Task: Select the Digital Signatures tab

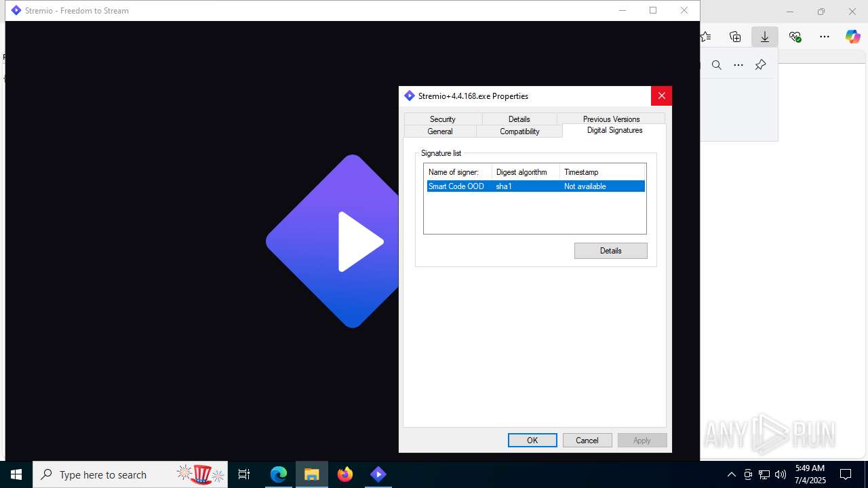Action: click(x=614, y=130)
